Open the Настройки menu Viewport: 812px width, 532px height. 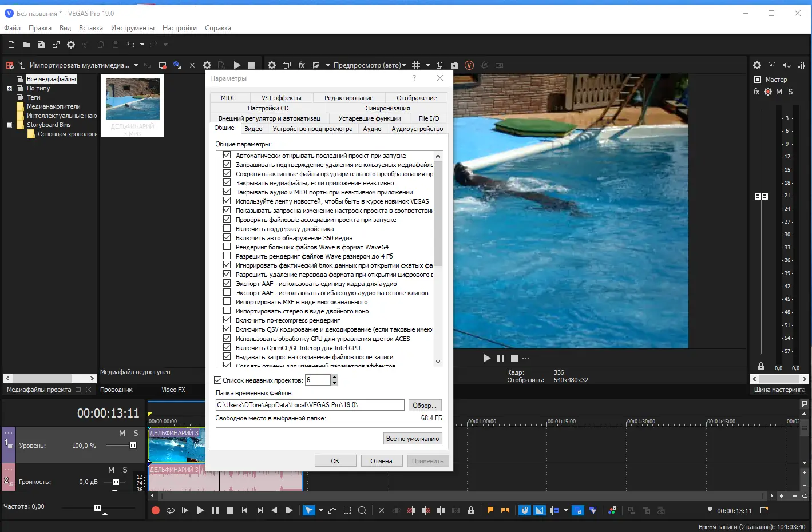(x=180, y=28)
